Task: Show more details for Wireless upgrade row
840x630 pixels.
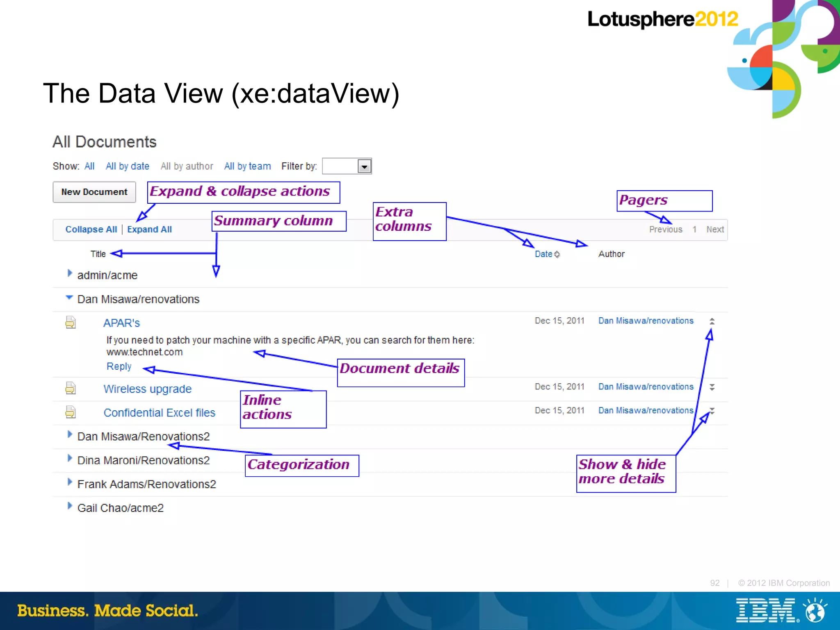Action: (x=712, y=387)
